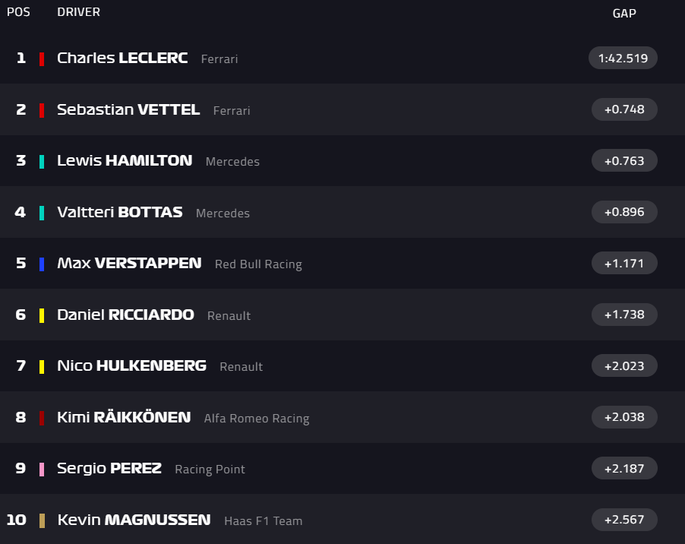Viewport: 685px width, 544px height.
Task: Click Charles Leclerc's red Ferrari color bar
Action: click(x=42, y=59)
